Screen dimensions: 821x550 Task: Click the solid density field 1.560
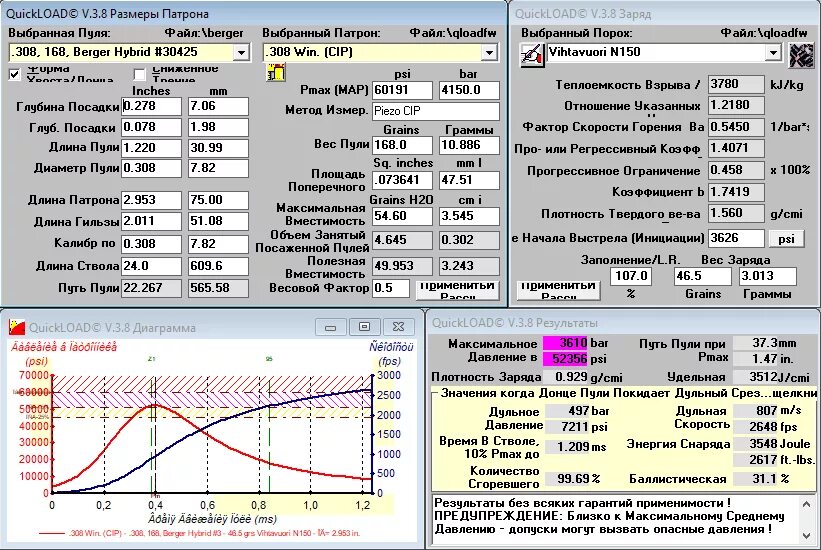736,213
